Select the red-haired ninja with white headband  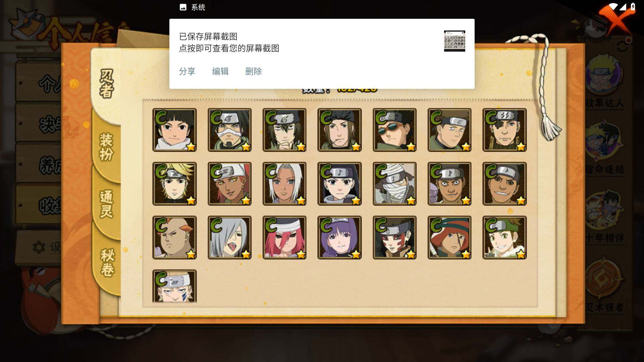tap(284, 237)
